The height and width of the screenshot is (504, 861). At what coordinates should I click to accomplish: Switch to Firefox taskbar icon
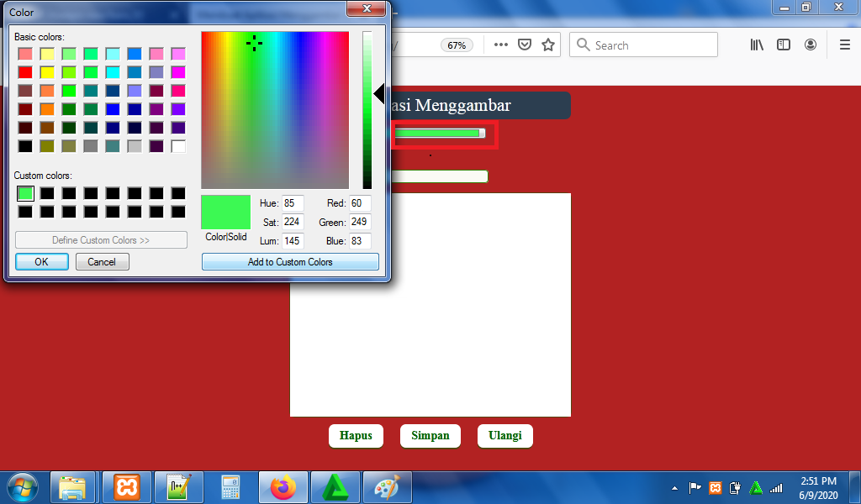point(283,487)
